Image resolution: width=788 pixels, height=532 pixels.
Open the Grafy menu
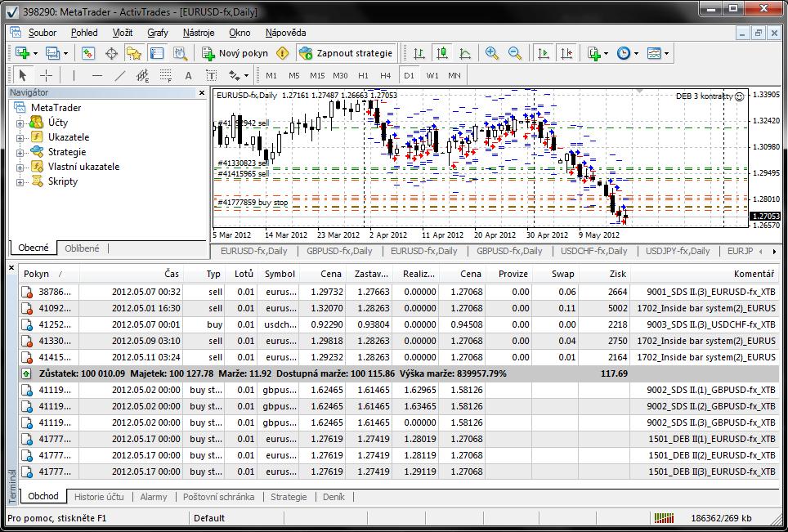(158, 33)
